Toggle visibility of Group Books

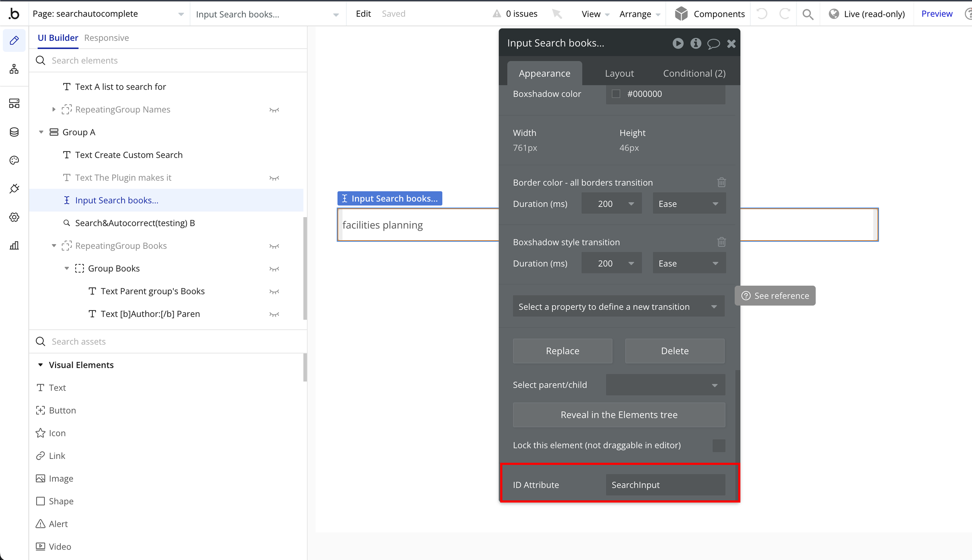tap(274, 269)
